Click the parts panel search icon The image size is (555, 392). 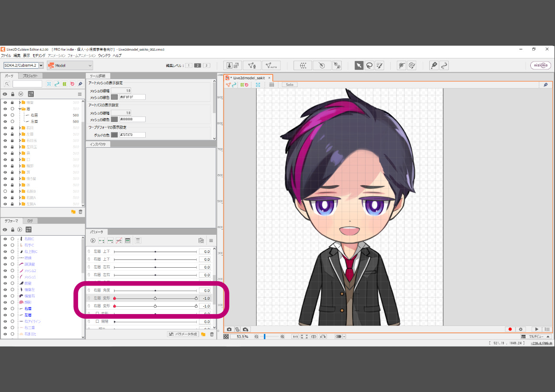point(7,84)
